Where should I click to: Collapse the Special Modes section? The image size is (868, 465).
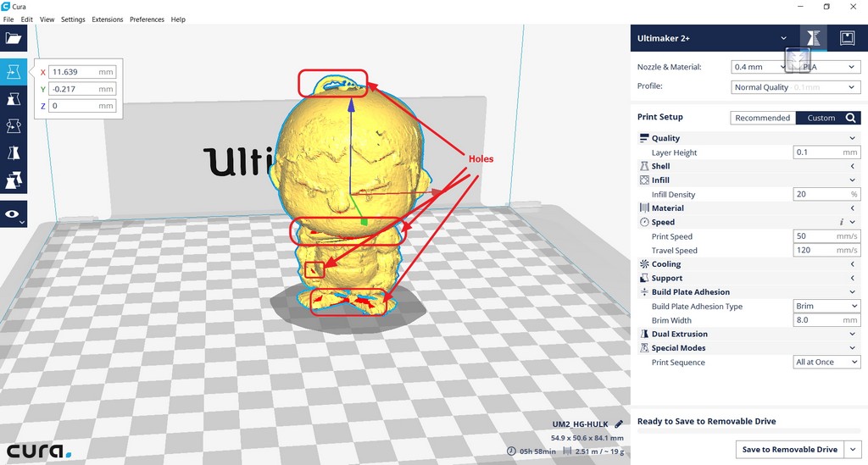(853, 348)
